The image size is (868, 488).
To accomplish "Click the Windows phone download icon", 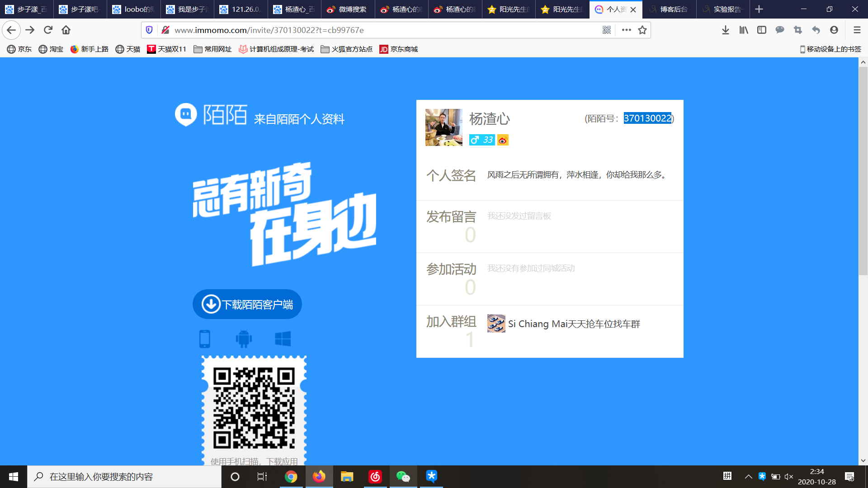I will click(x=283, y=338).
